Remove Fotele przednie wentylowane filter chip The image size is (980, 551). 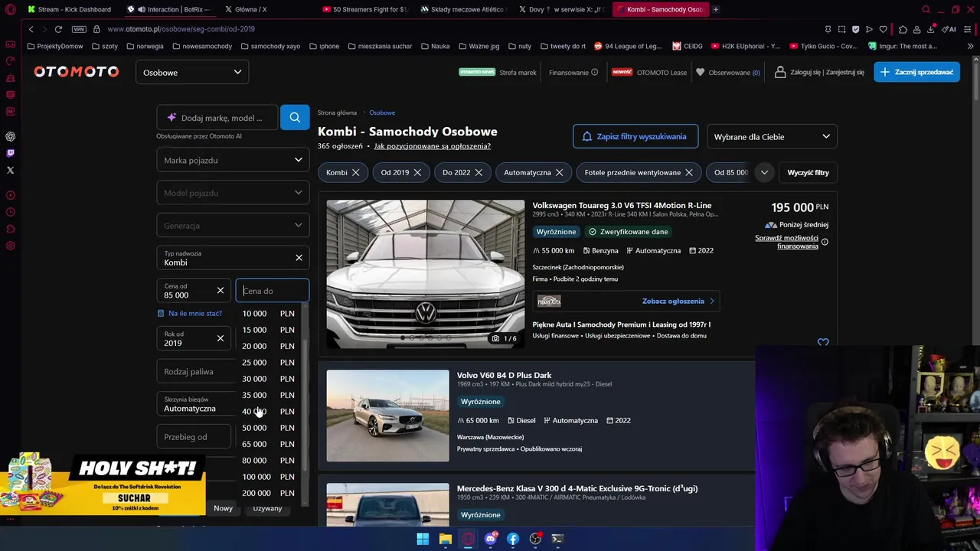tap(689, 172)
